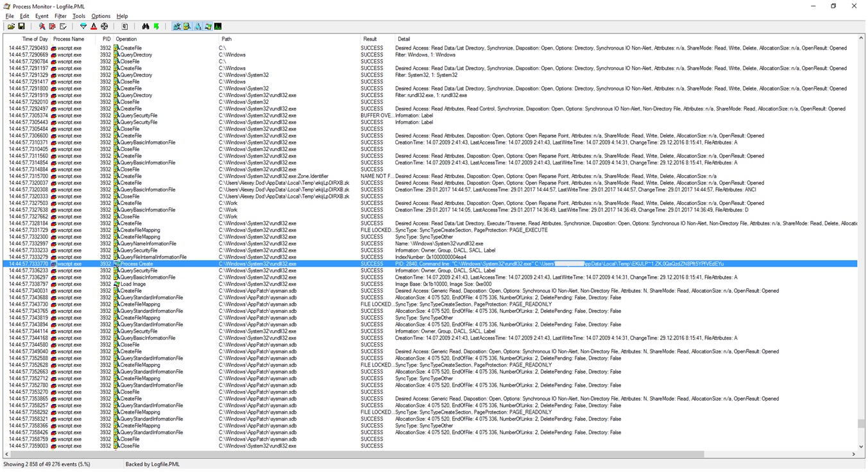The image size is (868, 472).
Task: Click the Result column header
Action: tap(370, 39)
